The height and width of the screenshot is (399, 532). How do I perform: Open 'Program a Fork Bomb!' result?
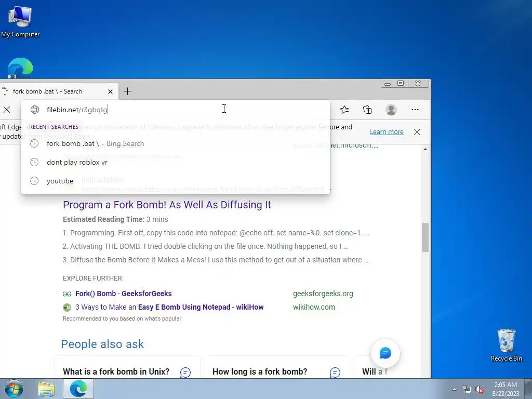click(167, 205)
